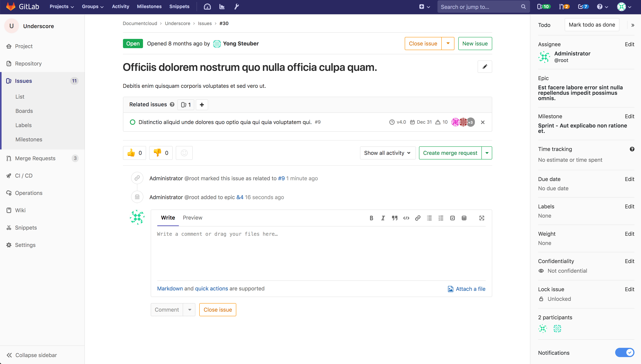
Task: Remove related issue #9
Action: click(x=483, y=122)
